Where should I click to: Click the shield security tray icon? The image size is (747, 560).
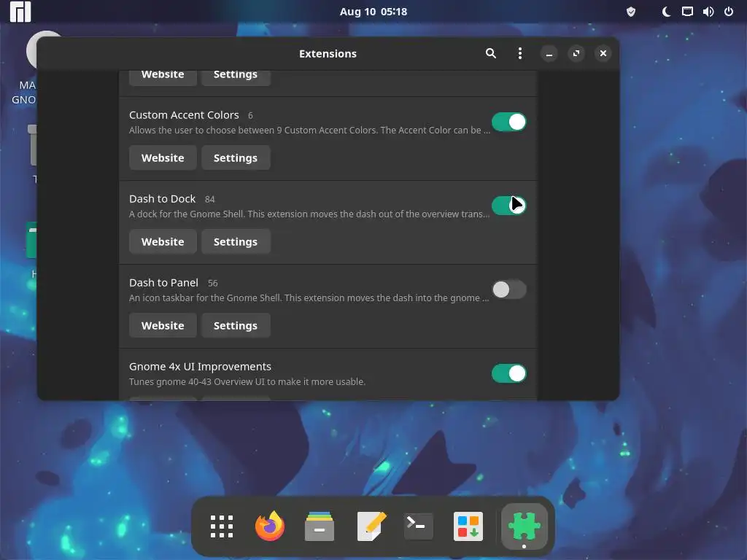point(631,12)
